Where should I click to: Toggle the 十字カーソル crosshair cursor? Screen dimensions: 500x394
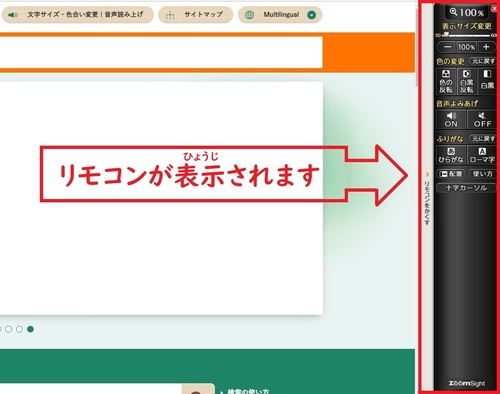[466, 188]
